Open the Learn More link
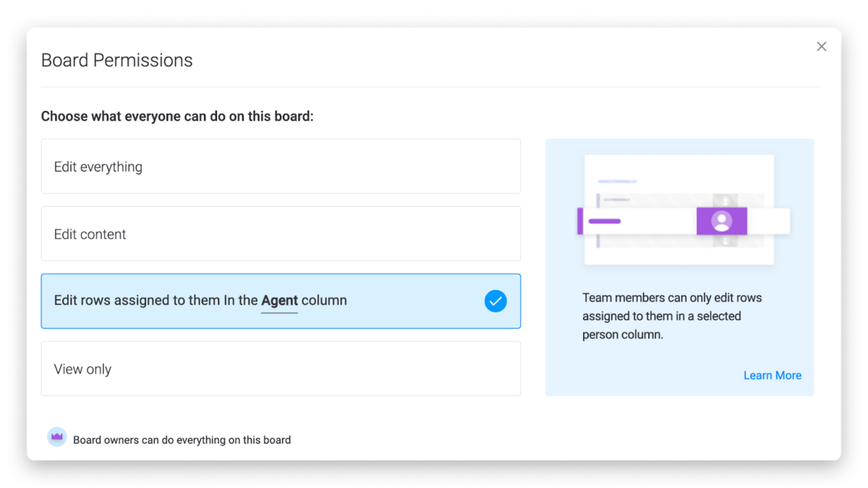Screen dimensions: 868x488 click(772, 375)
